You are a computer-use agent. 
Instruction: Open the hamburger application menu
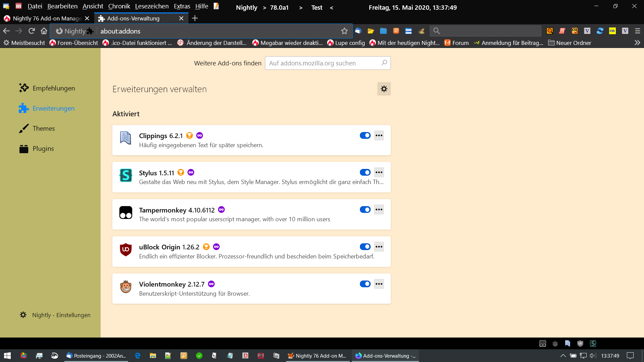[x=637, y=31]
